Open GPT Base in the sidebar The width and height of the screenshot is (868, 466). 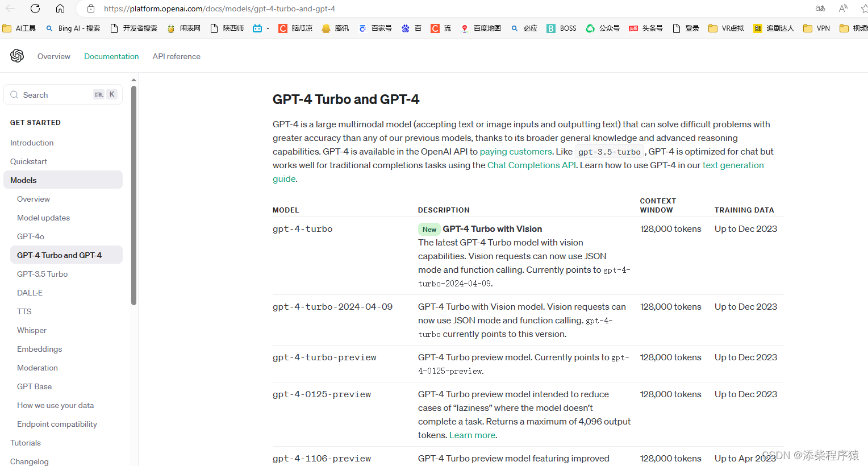34,386
